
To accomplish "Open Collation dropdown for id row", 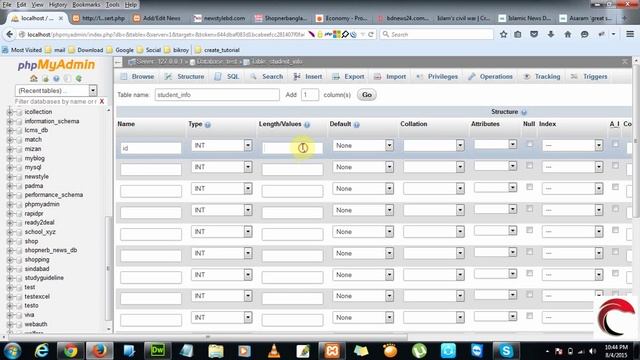I will [x=433, y=145].
